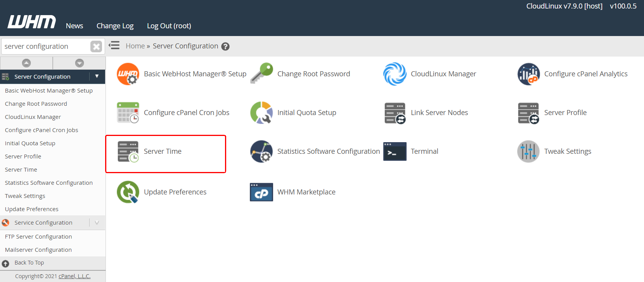Click Log Out (root)
This screenshot has height=282, width=644.
point(169,26)
